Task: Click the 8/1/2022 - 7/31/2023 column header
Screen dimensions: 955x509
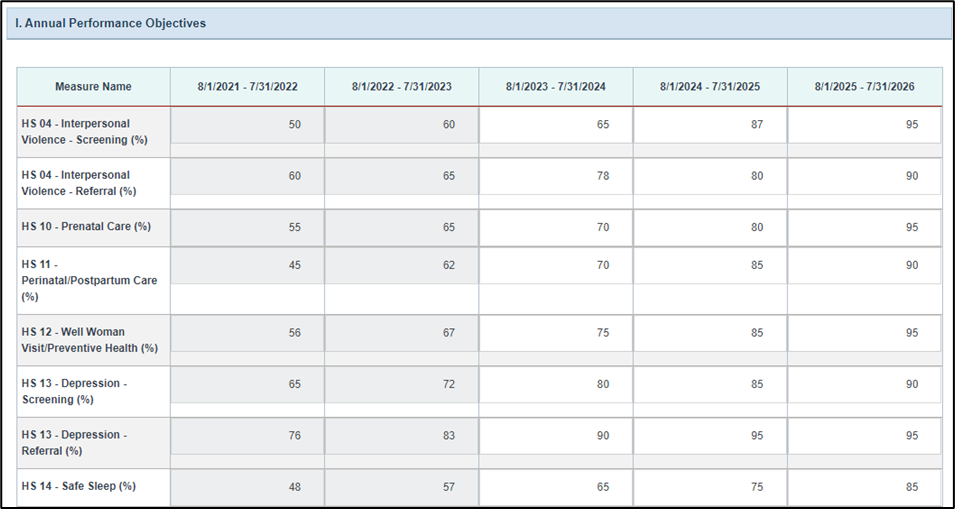Action: point(401,86)
